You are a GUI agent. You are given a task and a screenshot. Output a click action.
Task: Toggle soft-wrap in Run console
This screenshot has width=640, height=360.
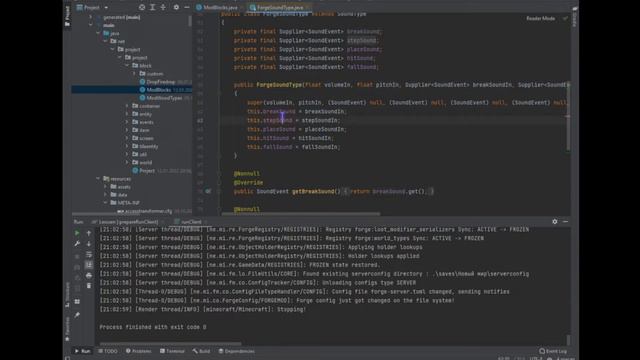[x=89, y=254]
